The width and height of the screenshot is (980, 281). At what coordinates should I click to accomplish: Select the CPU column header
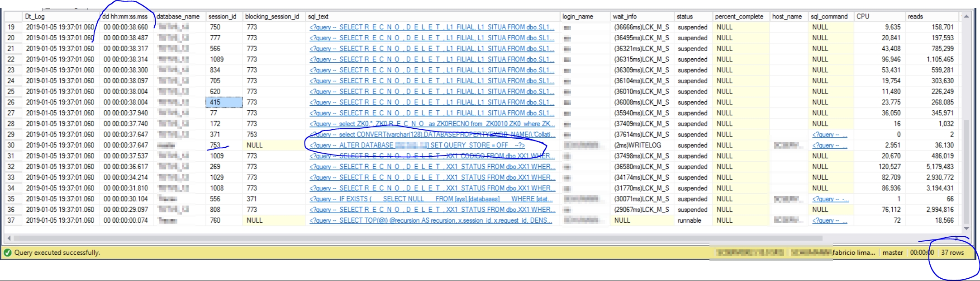pyautogui.click(x=863, y=17)
